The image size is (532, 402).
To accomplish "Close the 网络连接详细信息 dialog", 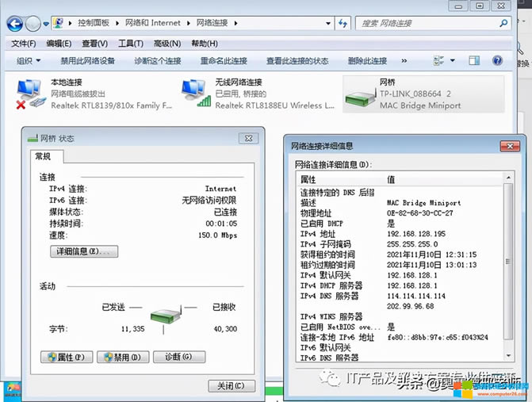I will (510, 146).
